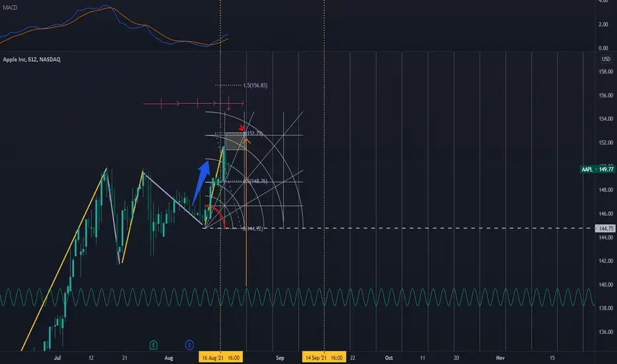The image size is (617, 364).
Task: Click the 0.00 value on MACD scale
Action: [x=603, y=48]
